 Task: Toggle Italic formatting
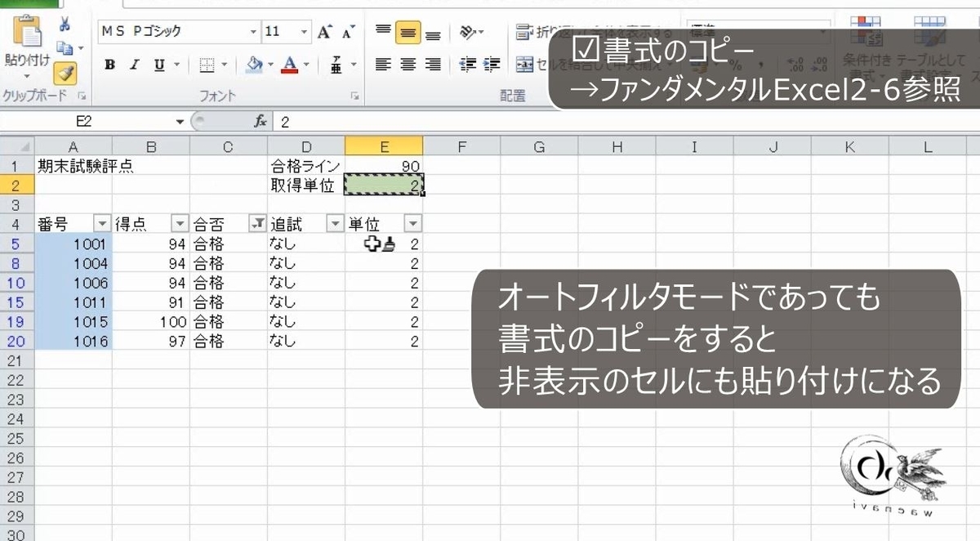[135, 65]
